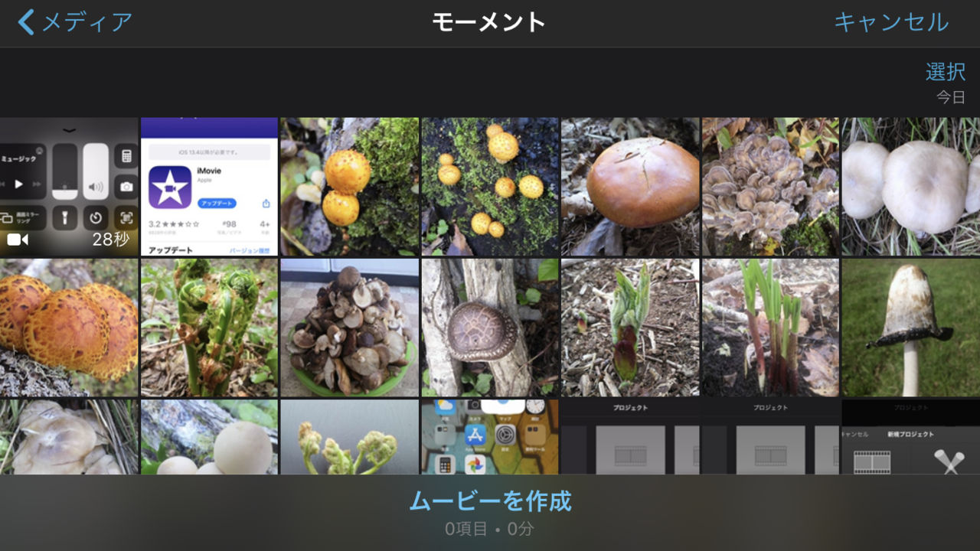Select the white puffball mushrooms photo
This screenshot has height=551, width=980.
[x=209, y=437]
